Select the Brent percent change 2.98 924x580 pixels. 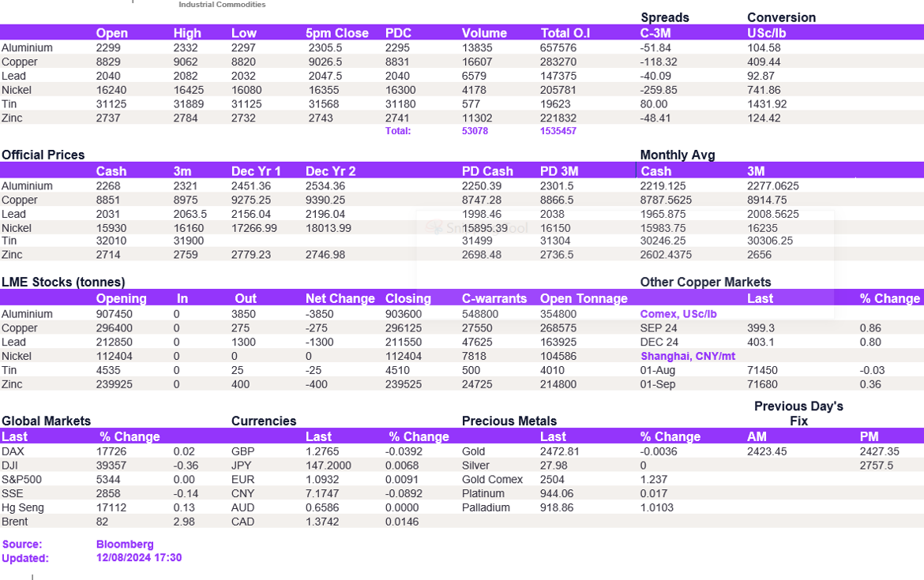coord(186,522)
